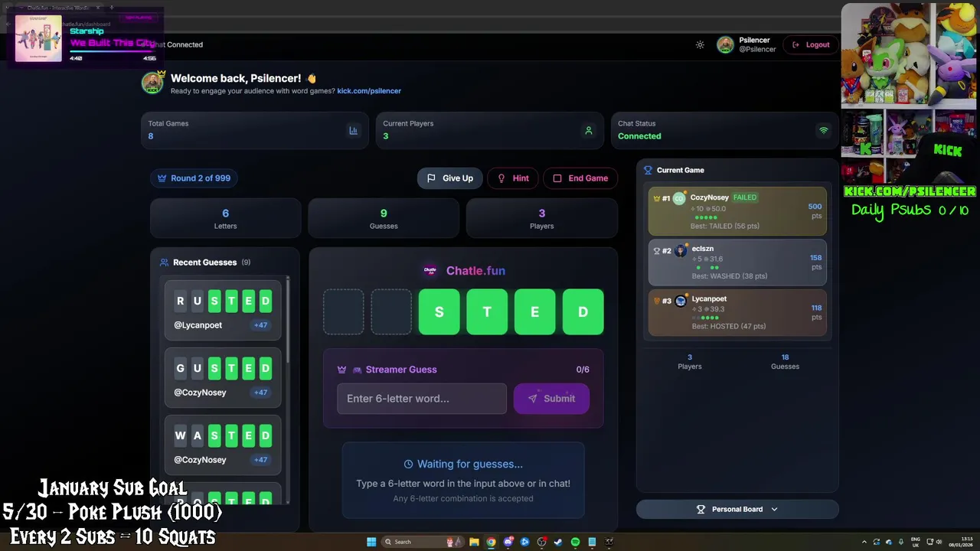The image size is (980, 551).
Task: Click the Streamer Guess gamepad icon
Action: tap(357, 370)
